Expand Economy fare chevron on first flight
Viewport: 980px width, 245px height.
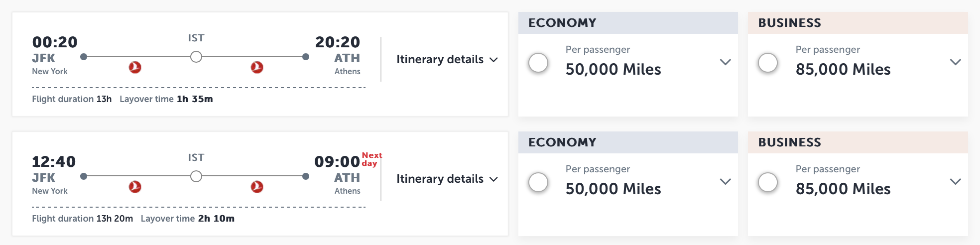point(726,62)
